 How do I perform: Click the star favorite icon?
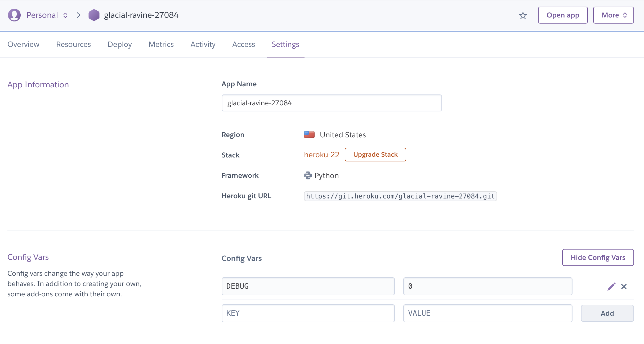(x=523, y=15)
